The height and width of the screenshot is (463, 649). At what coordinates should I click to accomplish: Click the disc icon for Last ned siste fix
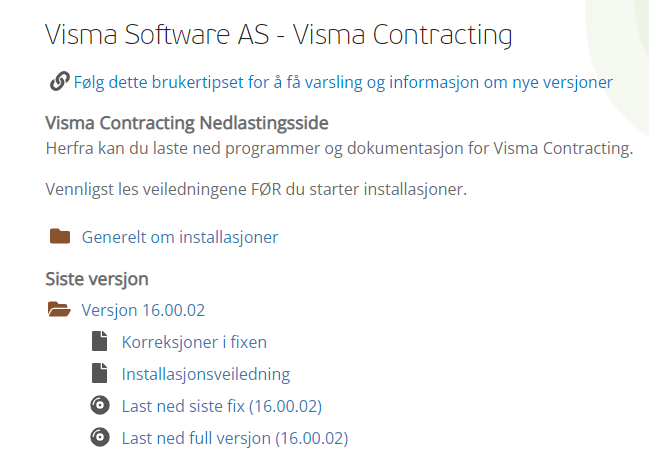pyautogui.click(x=100, y=405)
